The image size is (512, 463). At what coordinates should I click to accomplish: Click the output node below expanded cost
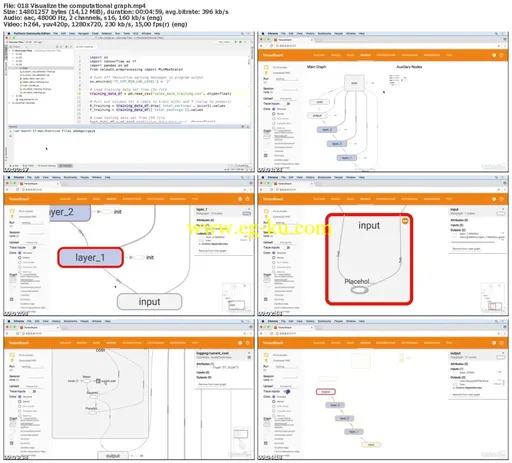click(113, 456)
